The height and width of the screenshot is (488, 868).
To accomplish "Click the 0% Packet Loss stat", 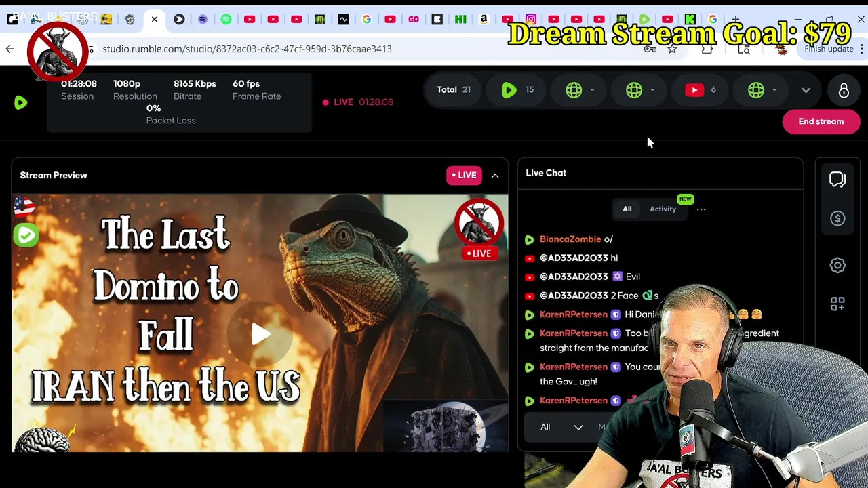I will (171, 114).
